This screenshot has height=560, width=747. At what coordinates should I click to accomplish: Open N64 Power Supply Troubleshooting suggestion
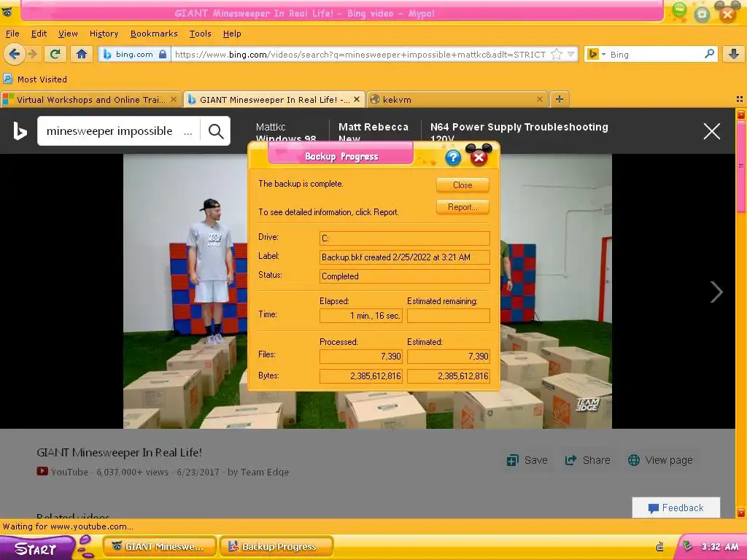coord(519,132)
